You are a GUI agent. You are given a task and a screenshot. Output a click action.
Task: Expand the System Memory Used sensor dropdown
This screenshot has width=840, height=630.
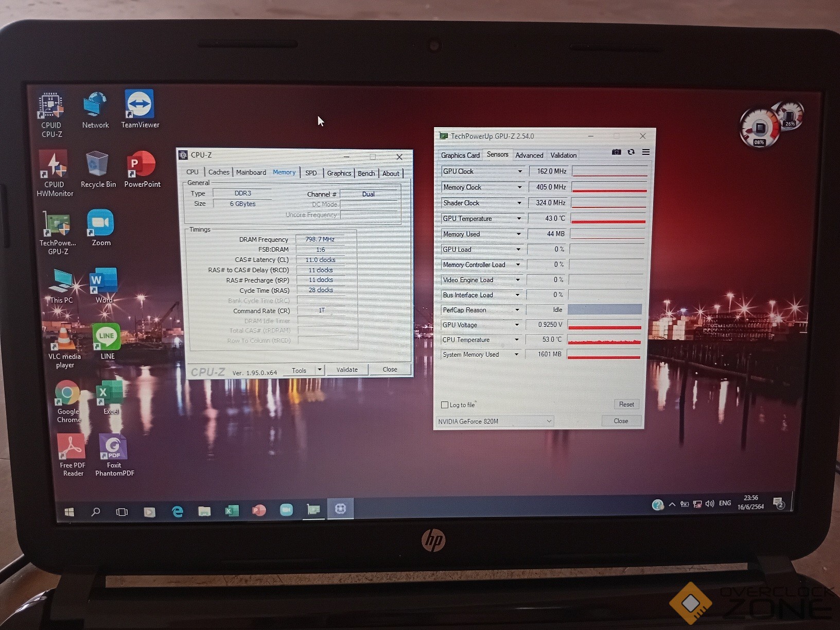pos(516,354)
